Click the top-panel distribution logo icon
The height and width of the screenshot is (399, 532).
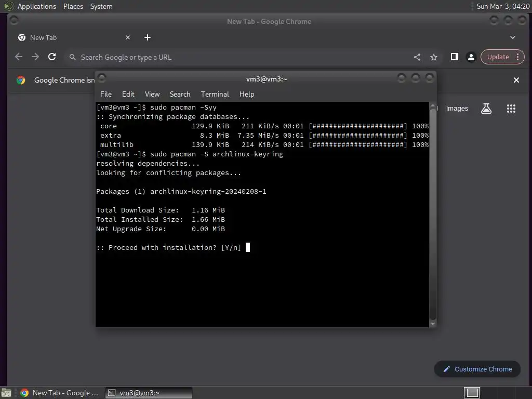pos(8,6)
